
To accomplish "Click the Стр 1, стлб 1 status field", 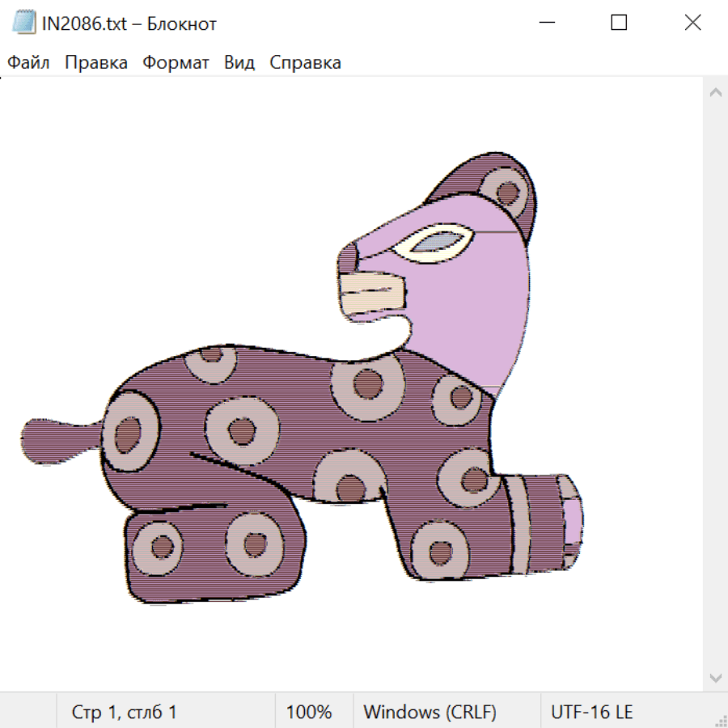I will point(125,712).
